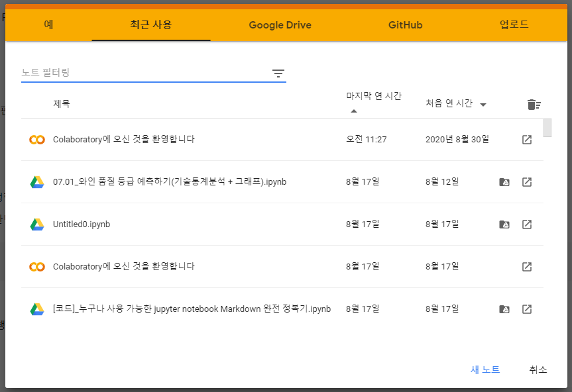Click Drive icon of Untitled0.ipynb
This screenshot has height=392, width=572.
[37, 224]
